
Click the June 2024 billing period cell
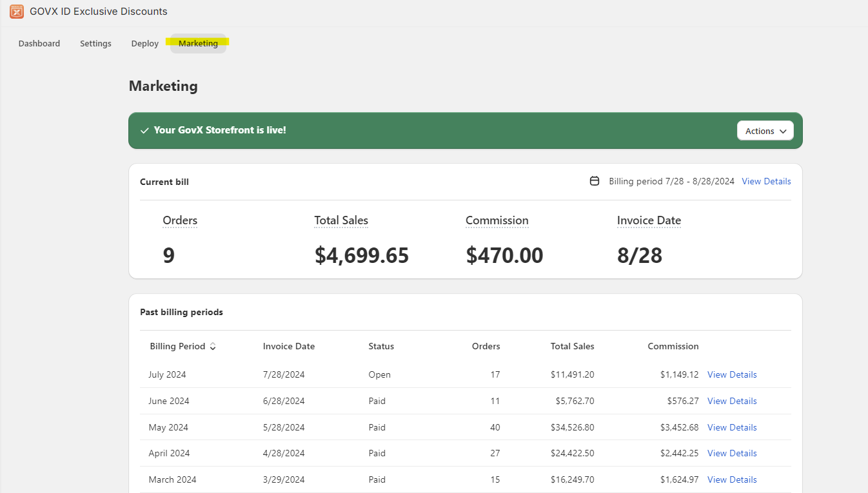169,401
